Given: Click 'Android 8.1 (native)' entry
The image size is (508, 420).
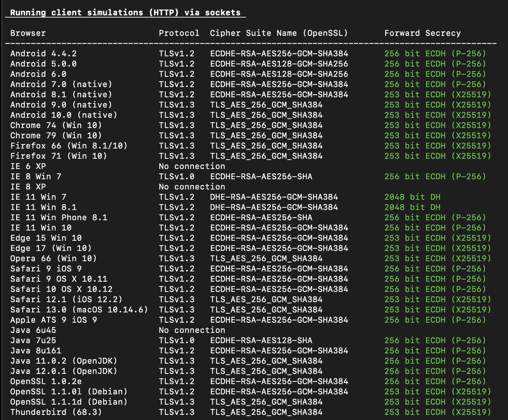Looking at the screenshot, I should coord(61,94).
